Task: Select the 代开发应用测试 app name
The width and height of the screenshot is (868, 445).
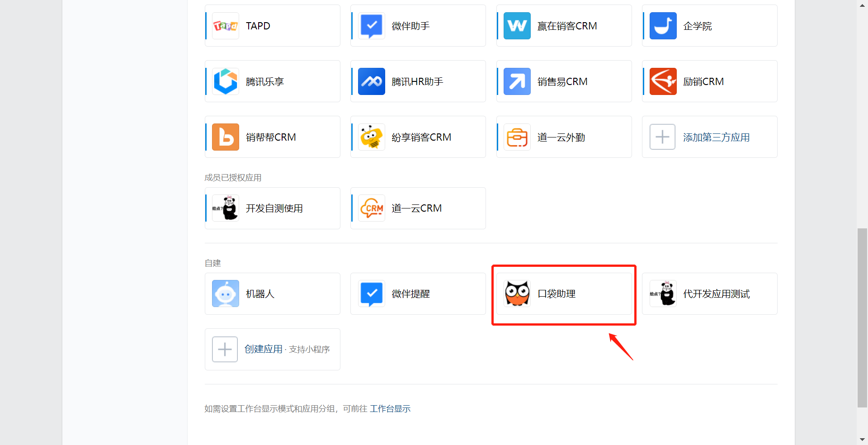Action: (717, 294)
